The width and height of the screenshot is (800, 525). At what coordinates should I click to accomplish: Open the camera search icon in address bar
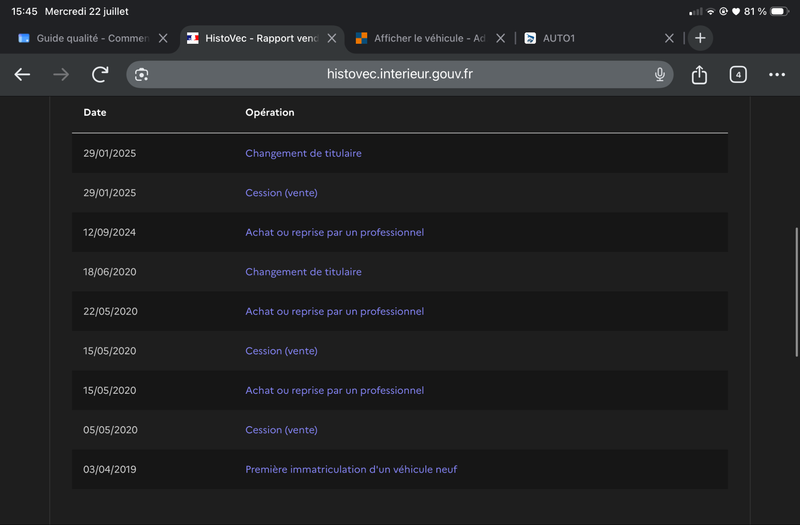tap(141, 74)
